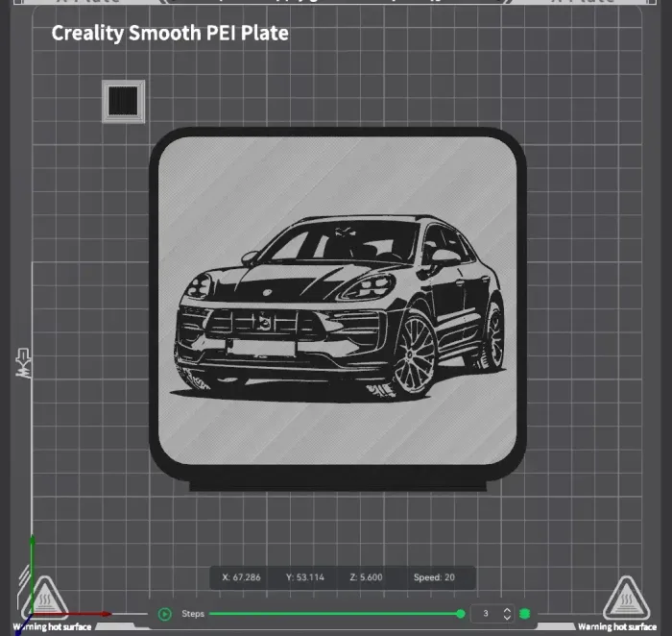Click the 'Z: 5.600' height readout
Screen dimensions: 672x636
click(x=366, y=577)
